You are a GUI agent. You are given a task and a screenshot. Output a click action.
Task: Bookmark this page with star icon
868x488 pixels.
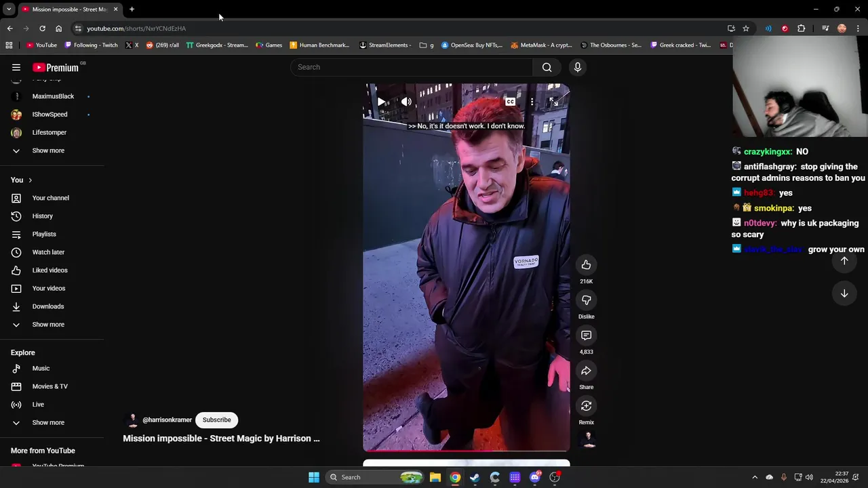pyautogui.click(x=746, y=28)
